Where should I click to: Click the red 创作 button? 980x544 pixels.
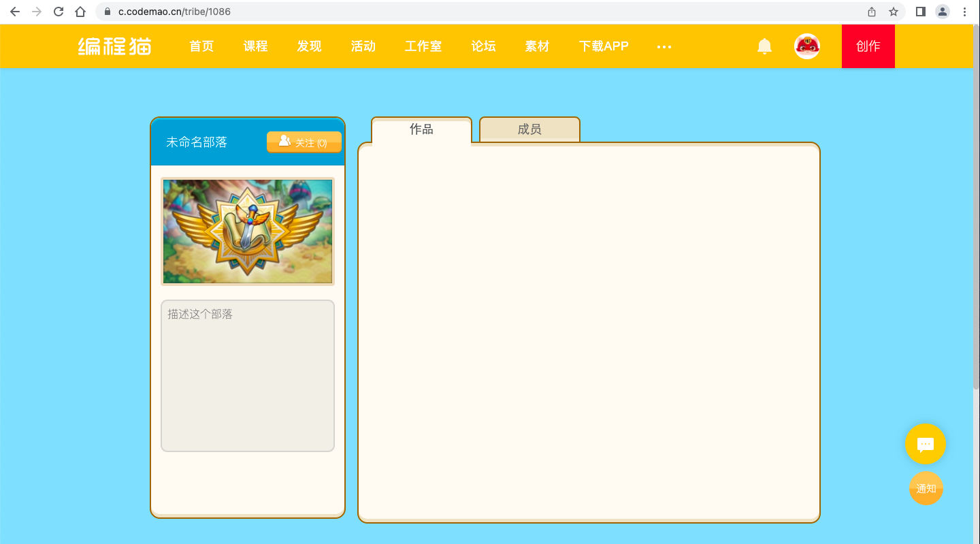click(868, 46)
